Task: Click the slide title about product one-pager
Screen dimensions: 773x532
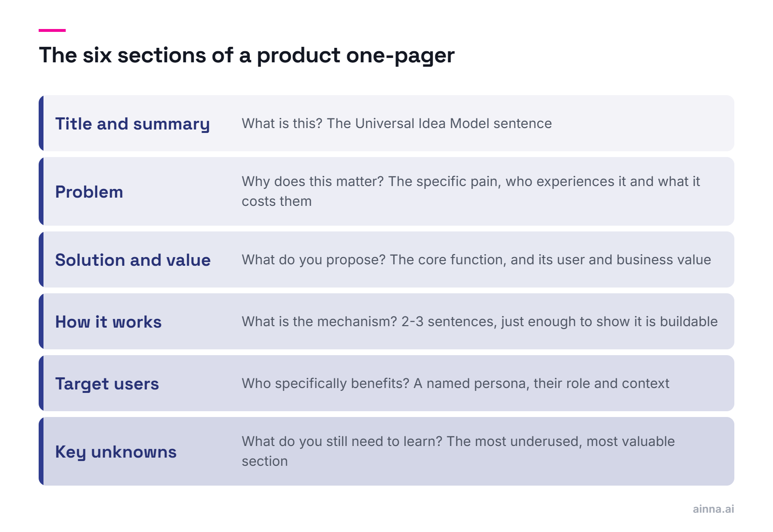Action: coord(246,55)
